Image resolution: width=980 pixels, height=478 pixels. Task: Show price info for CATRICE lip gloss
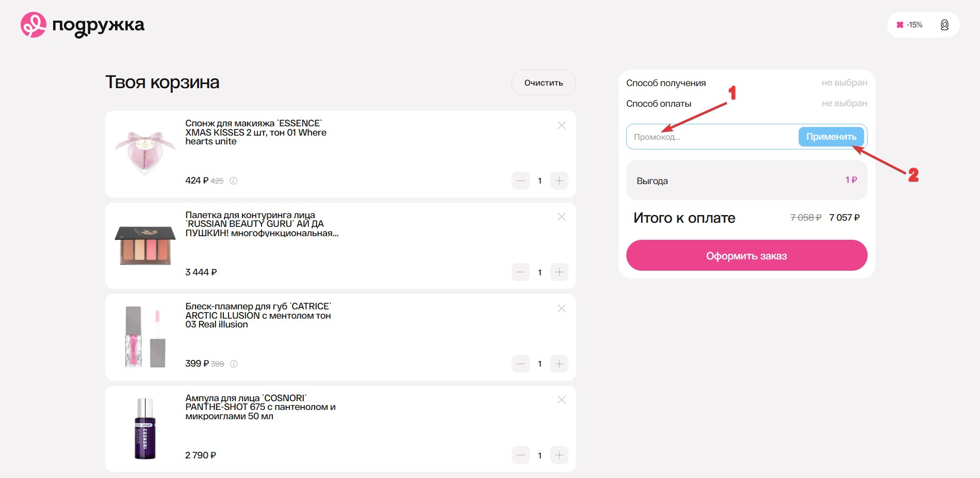coord(234,364)
